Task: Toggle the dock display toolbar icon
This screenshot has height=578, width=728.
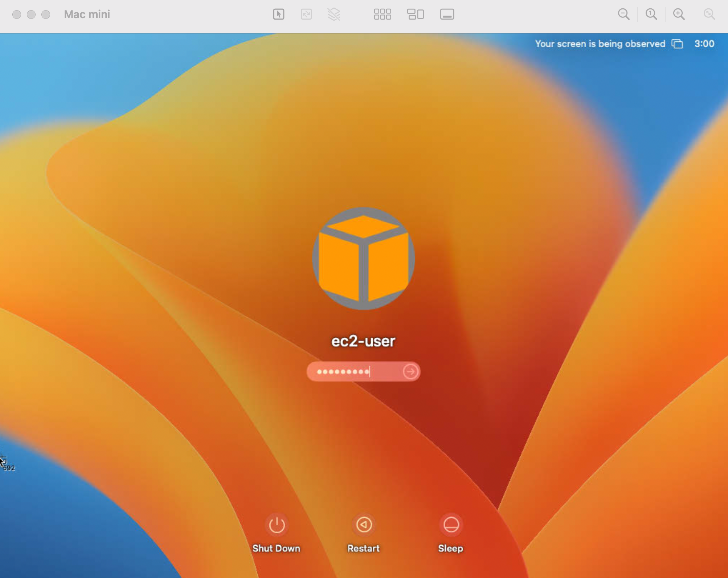Action: 447,14
